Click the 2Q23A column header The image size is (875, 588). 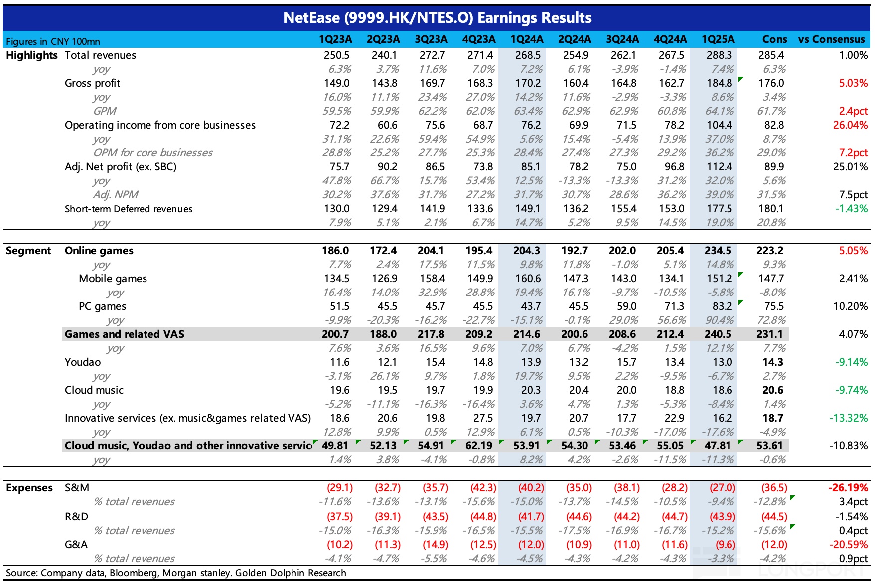[383, 39]
